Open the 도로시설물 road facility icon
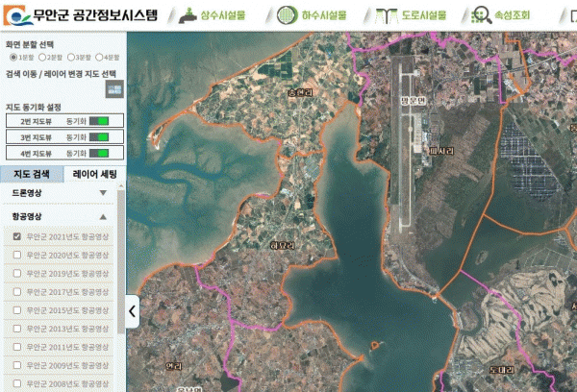 click(388, 15)
